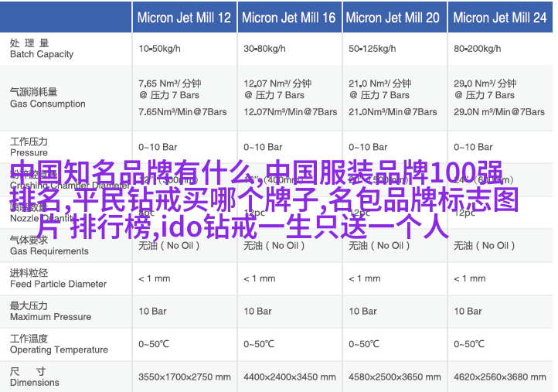Click the 4620x2560x3680 mm dimensions cell
The width and height of the screenshot is (558, 392).
[500, 377]
